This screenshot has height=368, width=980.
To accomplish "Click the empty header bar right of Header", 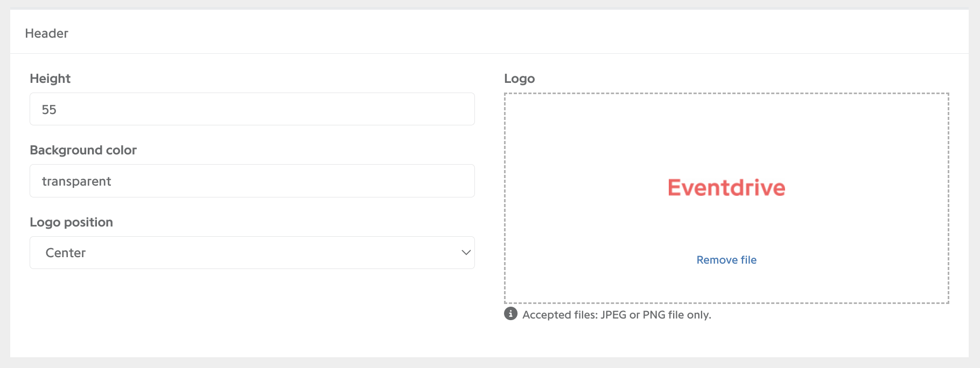I will 517,32.
